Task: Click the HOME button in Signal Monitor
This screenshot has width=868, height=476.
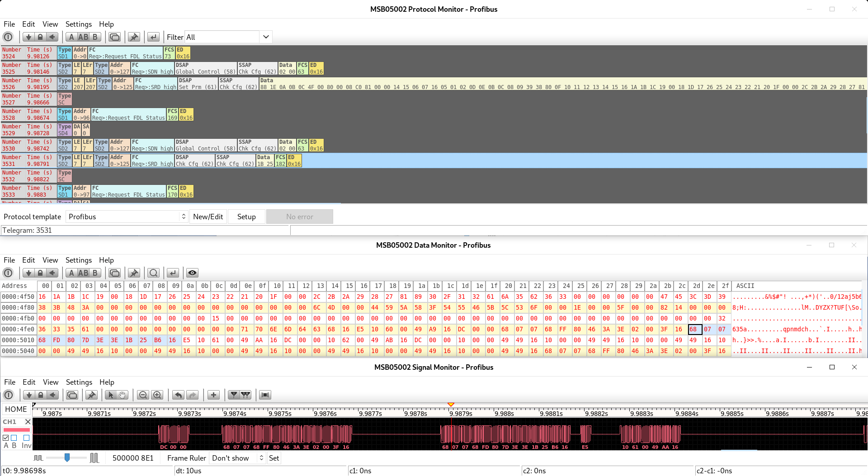Action: [16, 409]
